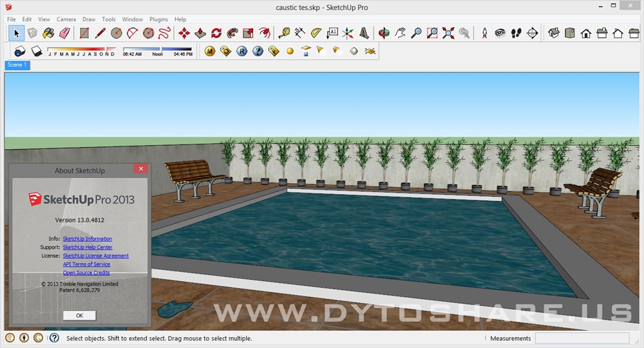Select the Circle drawing tool
644x348 pixels.
(x=116, y=34)
